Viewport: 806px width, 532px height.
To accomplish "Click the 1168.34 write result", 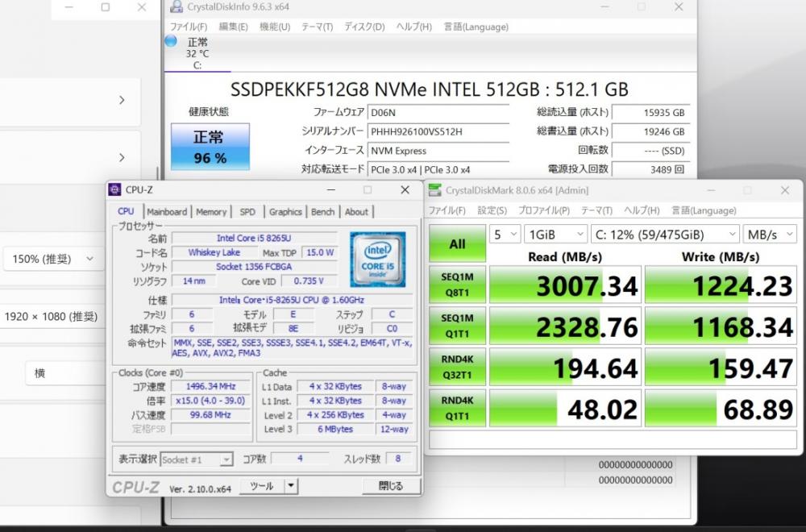I will pos(721,326).
